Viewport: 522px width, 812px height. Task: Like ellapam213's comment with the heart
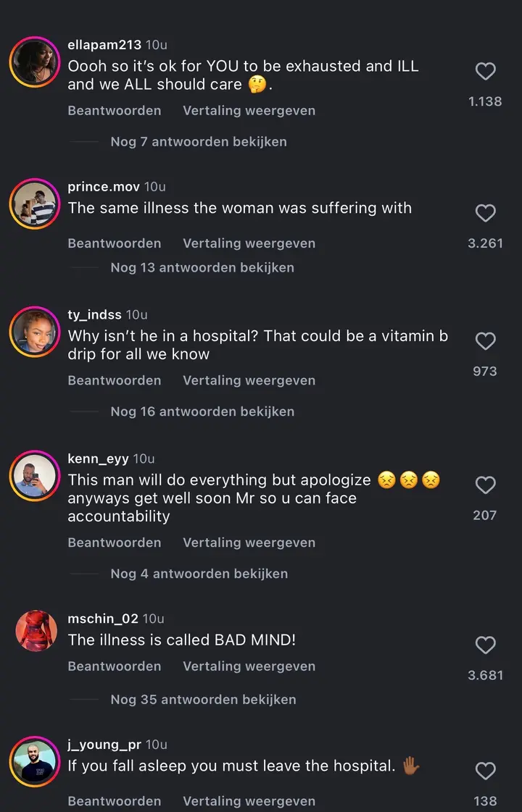[x=485, y=71]
